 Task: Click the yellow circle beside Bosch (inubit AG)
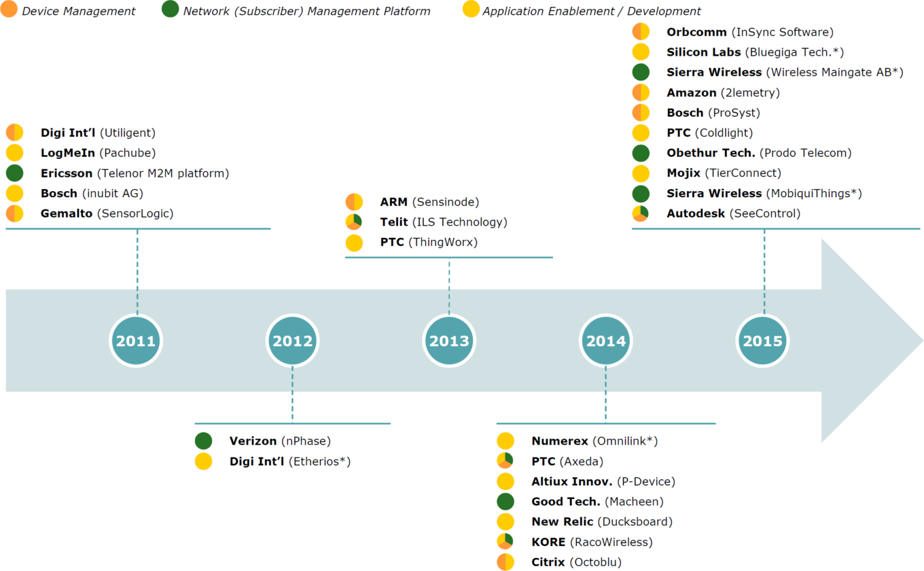coord(14,193)
